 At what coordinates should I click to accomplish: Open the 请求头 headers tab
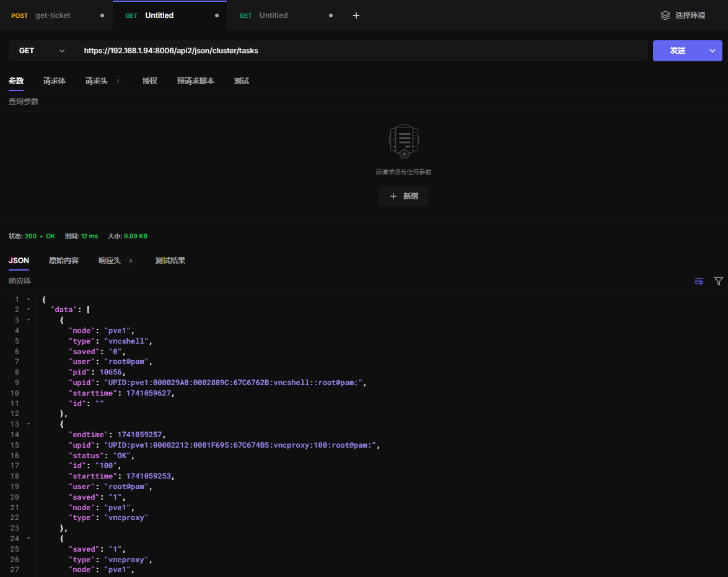97,81
